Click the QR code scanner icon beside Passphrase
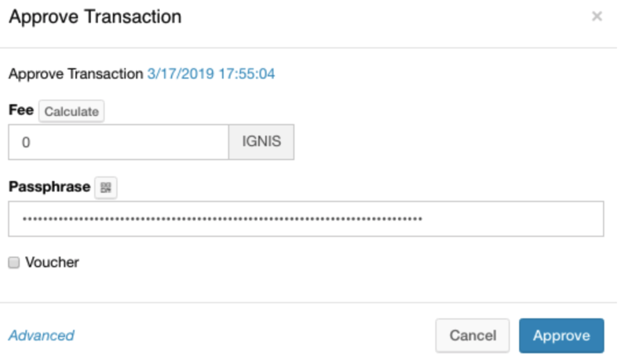Image resolution: width=628 pixels, height=364 pixels. tap(106, 187)
